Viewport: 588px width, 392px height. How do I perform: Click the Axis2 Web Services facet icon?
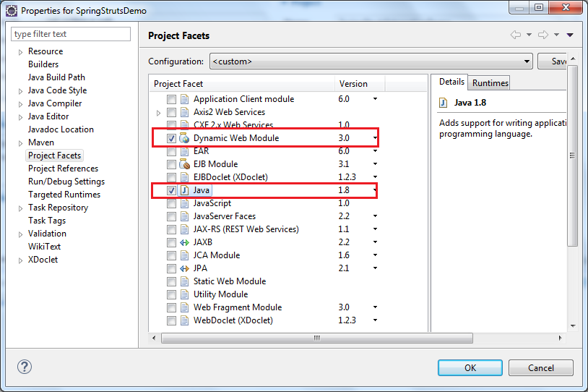(184, 112)
